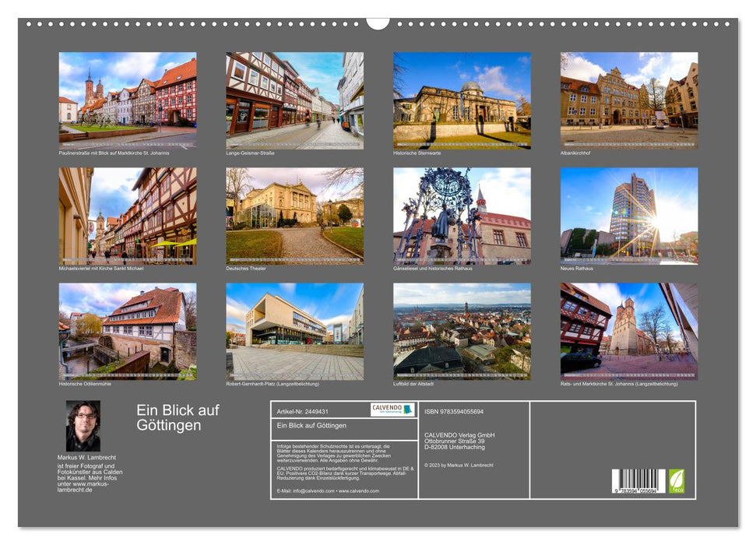Click caption 'Albanikirchhof'
The height and width of the screenshot is (545, 756).
click(575, 153)
